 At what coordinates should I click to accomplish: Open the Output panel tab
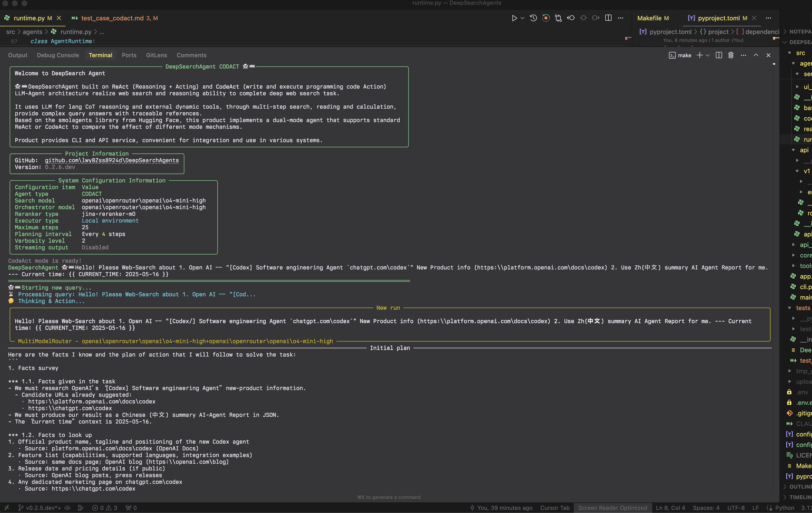click(17, 55)
